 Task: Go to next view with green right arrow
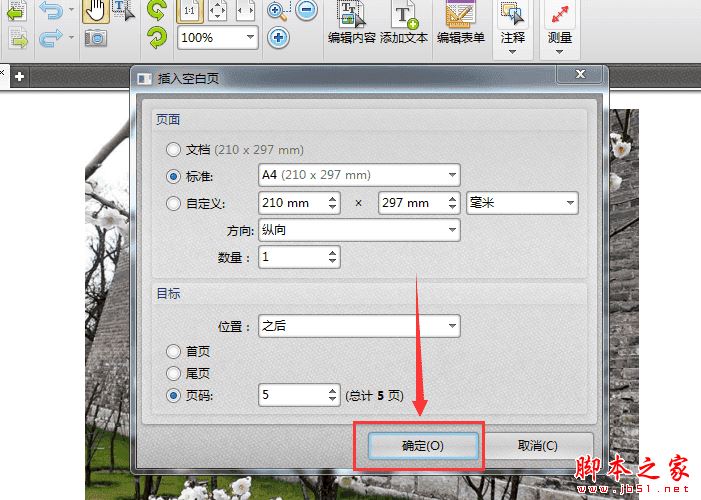(x=18, y=38)
